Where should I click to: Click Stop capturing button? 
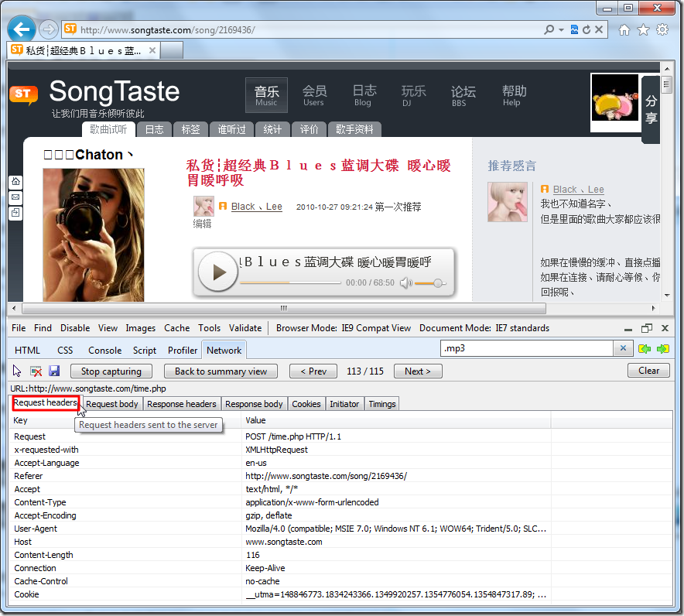(x=111, y=371)
